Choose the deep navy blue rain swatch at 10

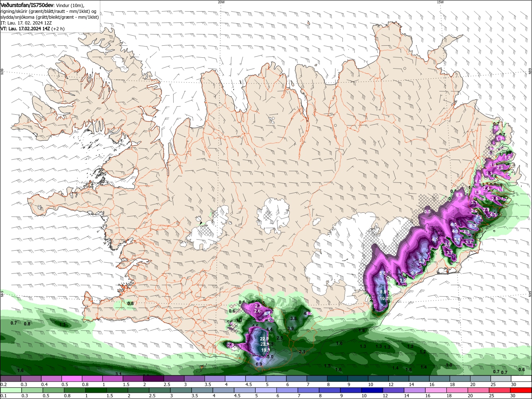pyautogui.click(x=372, y=390)
